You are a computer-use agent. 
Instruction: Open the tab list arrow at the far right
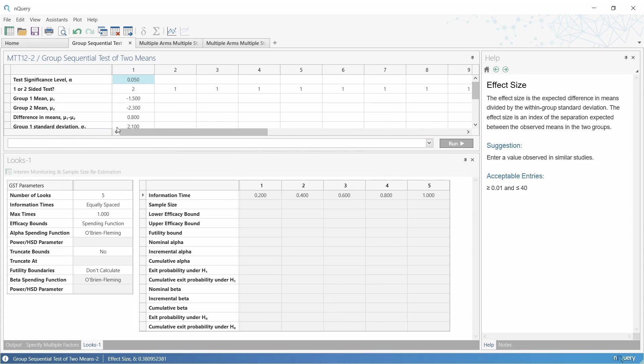tap(639, 43)
